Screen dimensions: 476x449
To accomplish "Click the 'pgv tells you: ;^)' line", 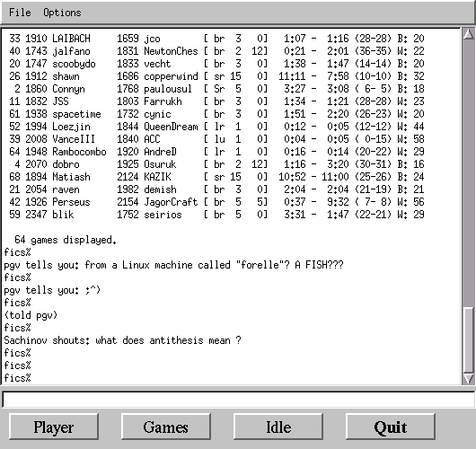I will (52, 291).
